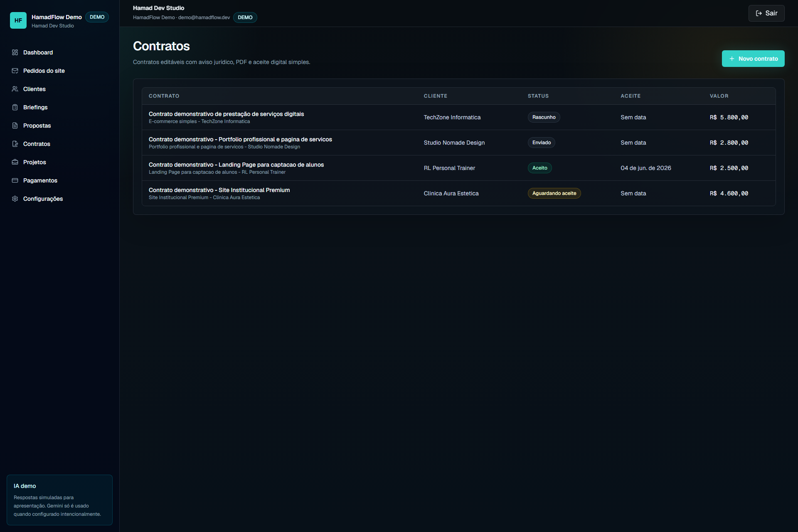Click the Pagamentos card icon
798x532 pixels.
point(15,180)
